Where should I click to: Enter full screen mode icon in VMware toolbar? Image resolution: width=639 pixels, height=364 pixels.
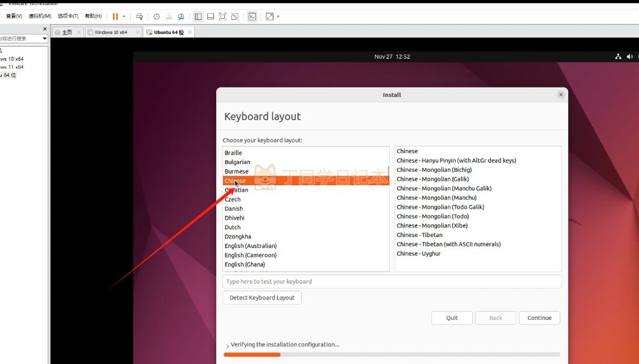click(222, 17)
